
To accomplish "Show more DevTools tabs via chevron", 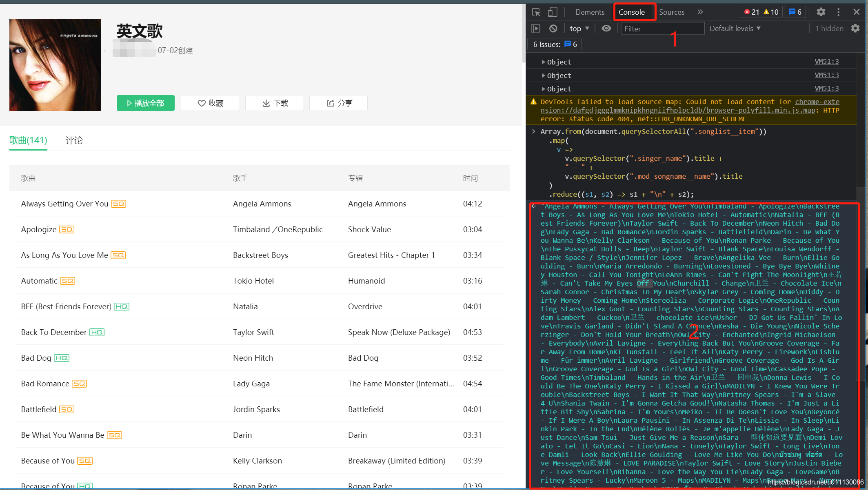I will tap(700, 12).
